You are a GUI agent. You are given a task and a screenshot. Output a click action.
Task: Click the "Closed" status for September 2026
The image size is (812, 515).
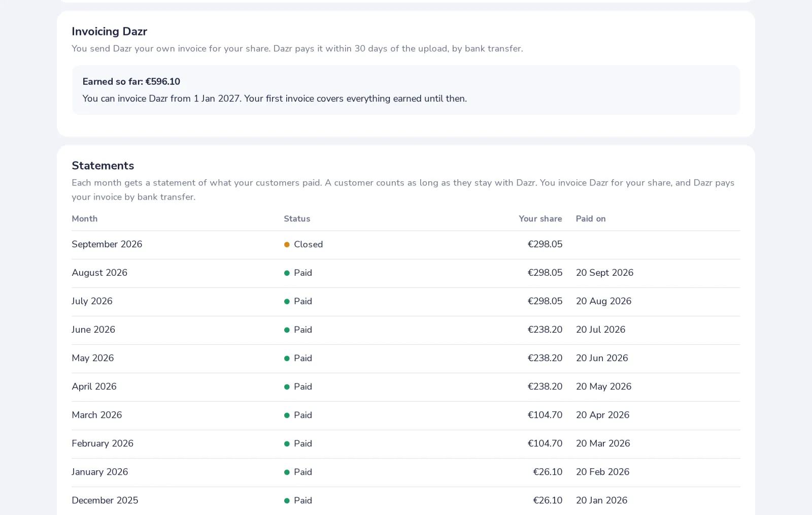(x=303, y=244)
